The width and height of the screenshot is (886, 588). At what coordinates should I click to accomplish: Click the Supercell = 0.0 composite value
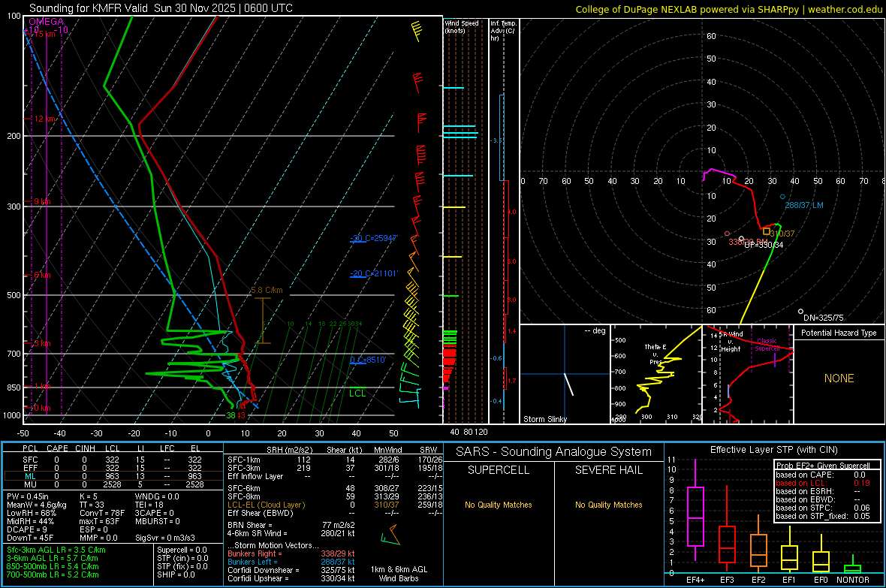point(182,550)
